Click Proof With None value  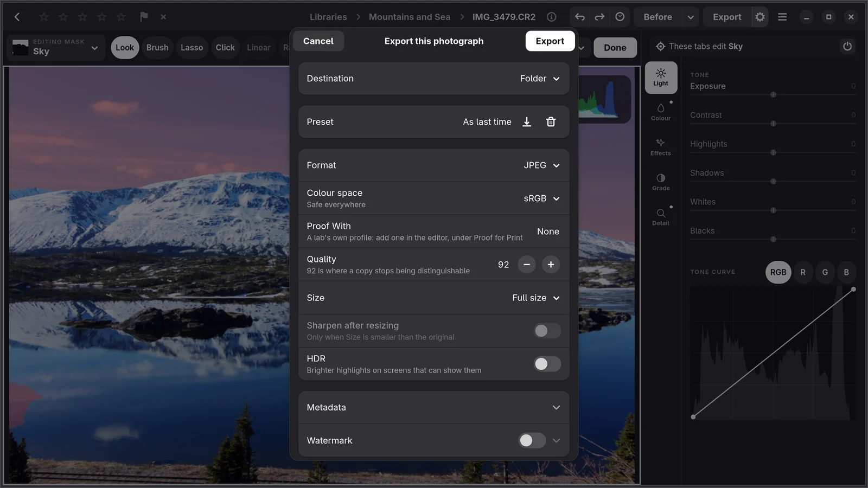(x=548, y=232)
